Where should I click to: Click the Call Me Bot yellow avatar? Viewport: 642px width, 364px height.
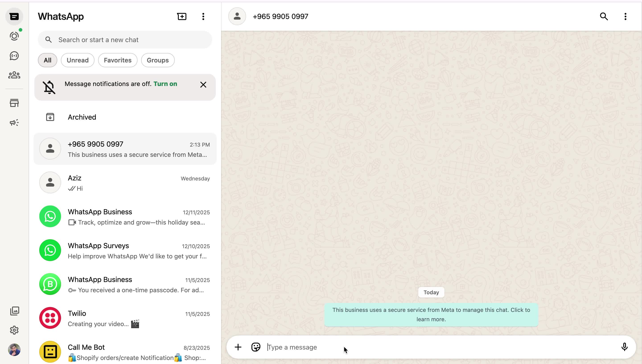pos(50,352)
